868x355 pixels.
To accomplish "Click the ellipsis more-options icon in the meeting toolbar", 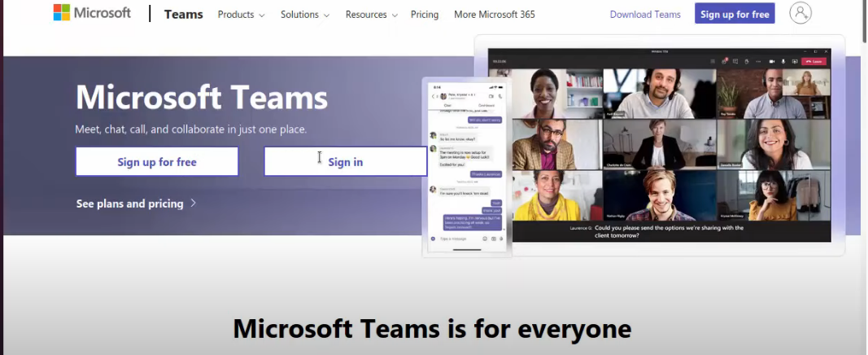I will coord(758,61).
